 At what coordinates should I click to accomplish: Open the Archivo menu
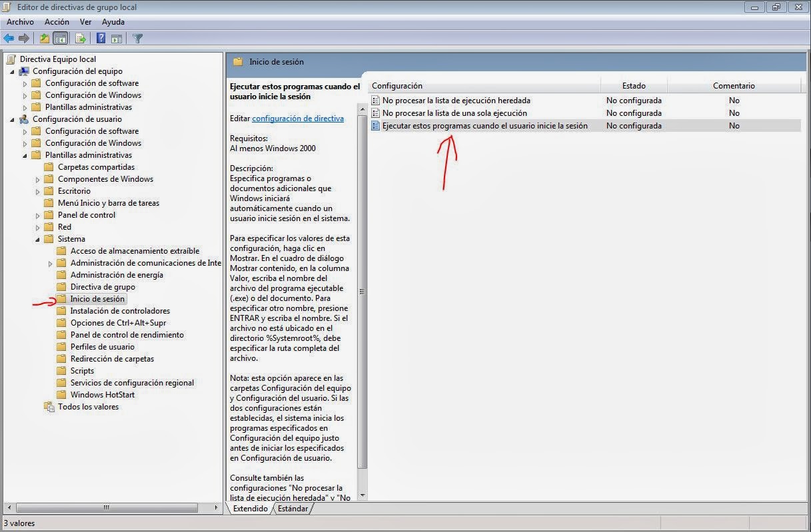pyautogui.click(x=20, y=22)
